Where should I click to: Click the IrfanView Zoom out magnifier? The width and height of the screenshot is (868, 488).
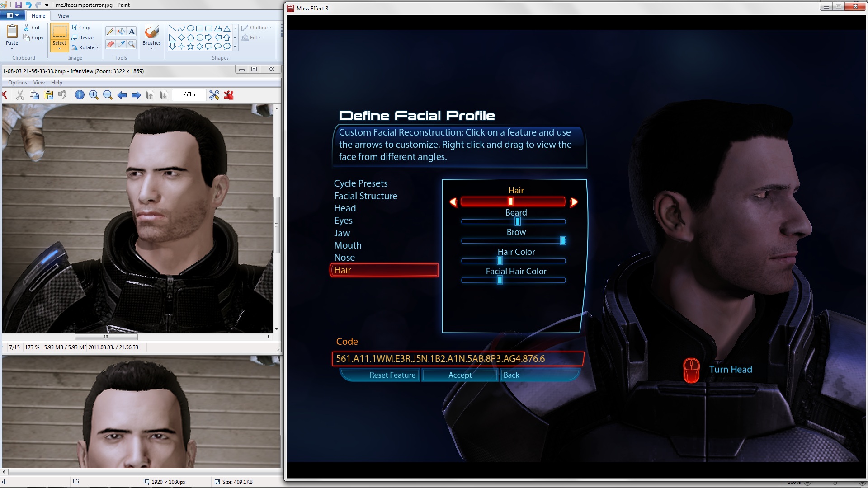108,95
